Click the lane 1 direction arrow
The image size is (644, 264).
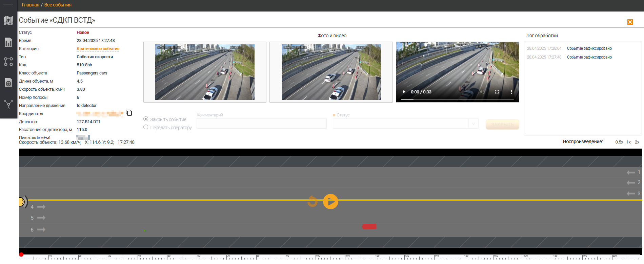pyautogui.click(x=631, y=173)
